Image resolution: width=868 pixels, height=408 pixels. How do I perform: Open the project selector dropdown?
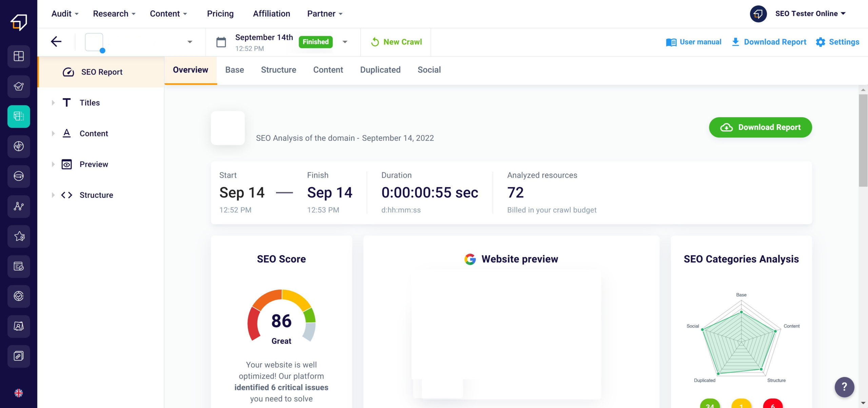tap(190, 42)
